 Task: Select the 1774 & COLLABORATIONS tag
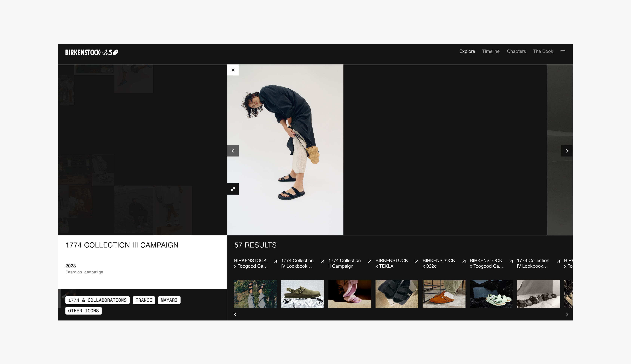97,300
